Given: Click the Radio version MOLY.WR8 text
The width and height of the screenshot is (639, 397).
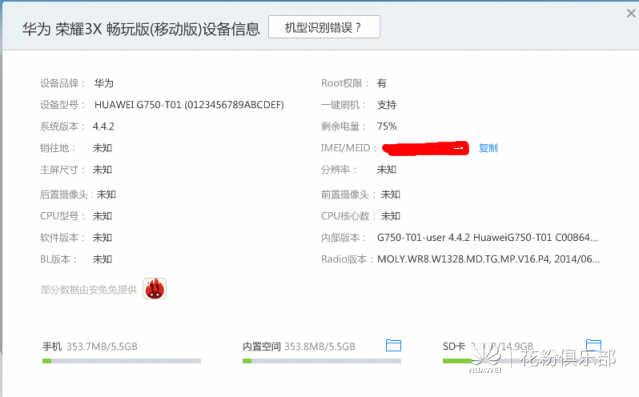Looking at the screenshot, I should [x=489, y=259].
